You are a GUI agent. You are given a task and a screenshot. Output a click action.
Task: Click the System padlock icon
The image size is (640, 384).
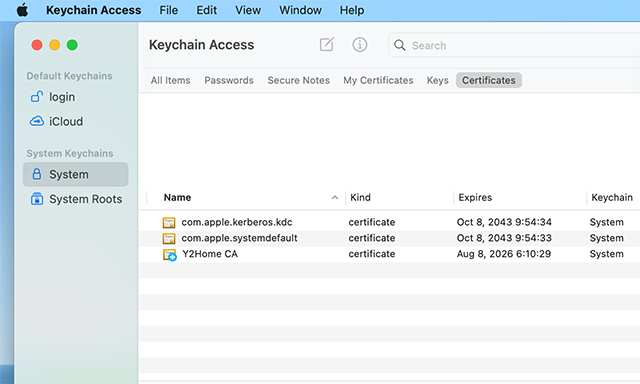click(x=37, y=174)
